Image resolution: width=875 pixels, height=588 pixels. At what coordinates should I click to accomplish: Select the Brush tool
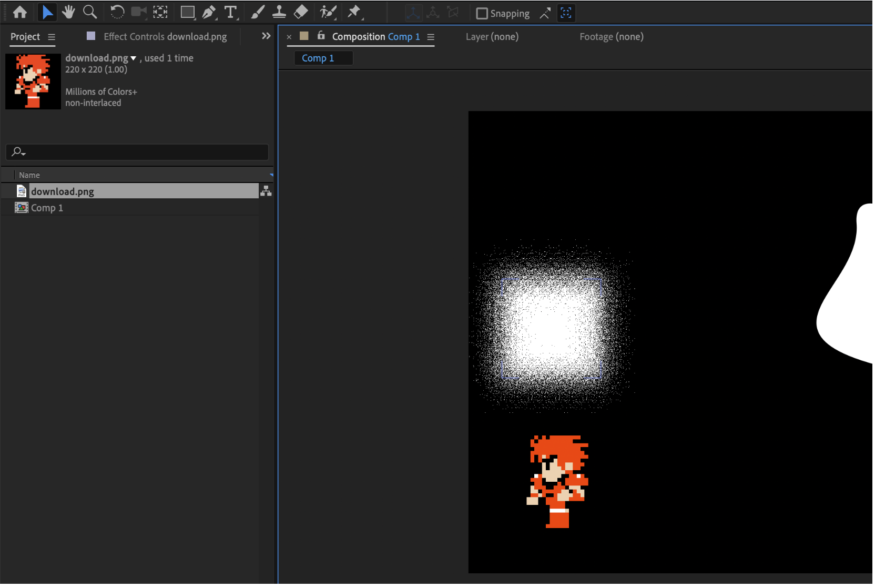point(258,12)
